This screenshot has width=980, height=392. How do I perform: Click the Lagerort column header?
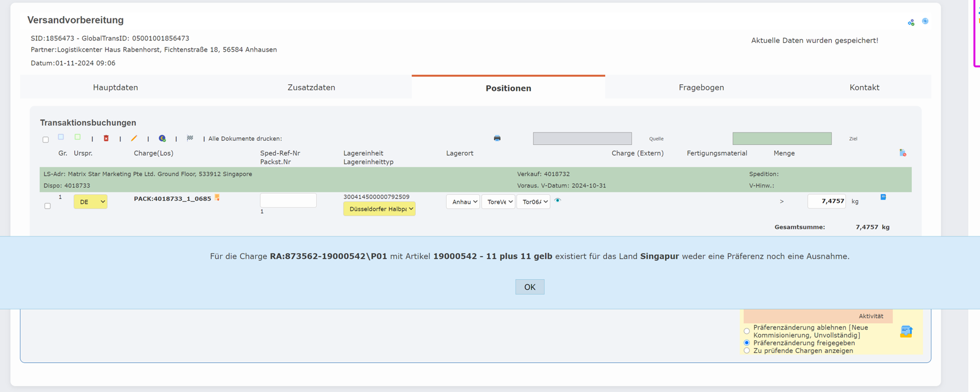point(460,153)
